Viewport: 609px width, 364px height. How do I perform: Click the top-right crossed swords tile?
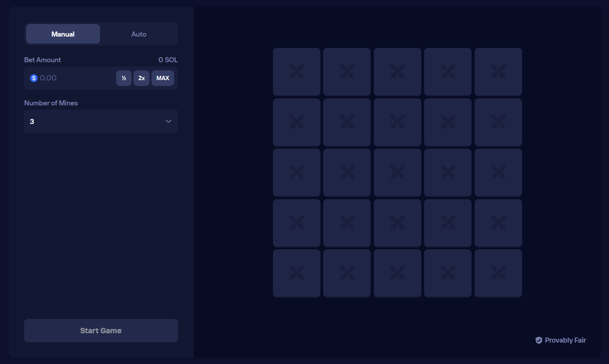(x=498, y=72)
